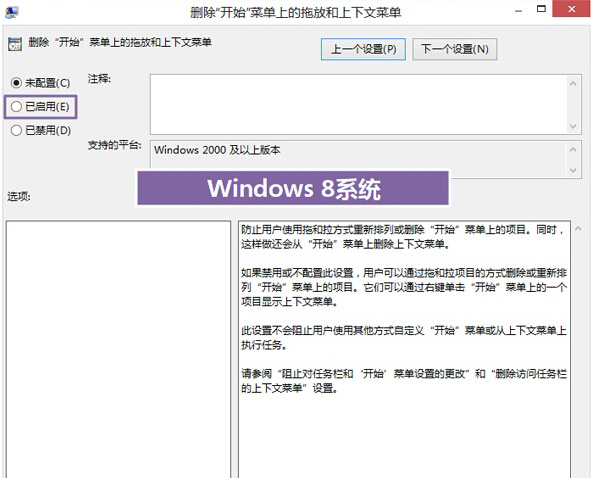Click the 支持的平台 box scroll up arrow
The image size is (591, 478).
(x=573, y=150)
